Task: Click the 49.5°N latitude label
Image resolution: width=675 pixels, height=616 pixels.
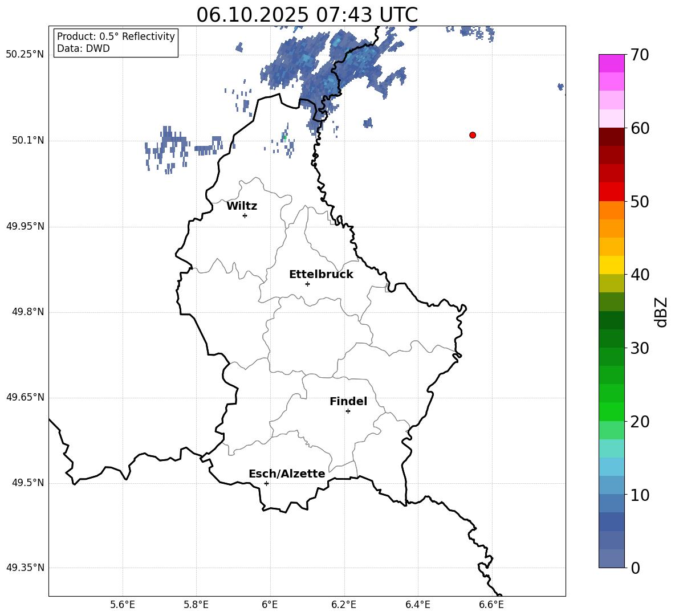Action: point(28,483)
